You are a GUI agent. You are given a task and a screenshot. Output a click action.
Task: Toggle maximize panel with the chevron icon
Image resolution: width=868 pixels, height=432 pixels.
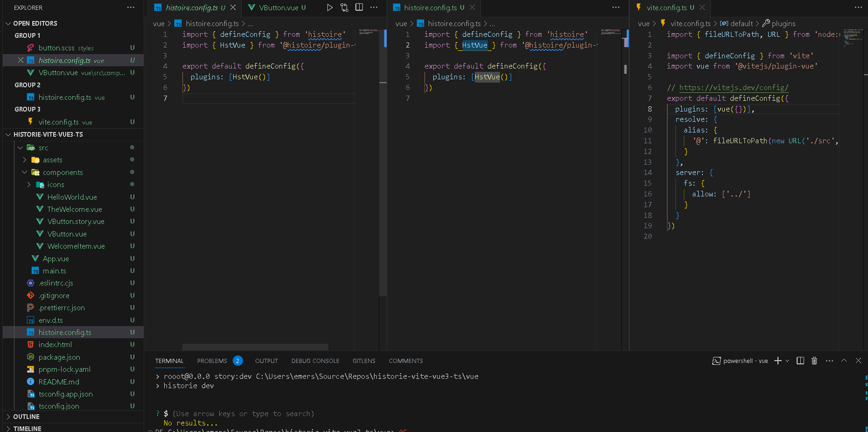pos(844,361)
